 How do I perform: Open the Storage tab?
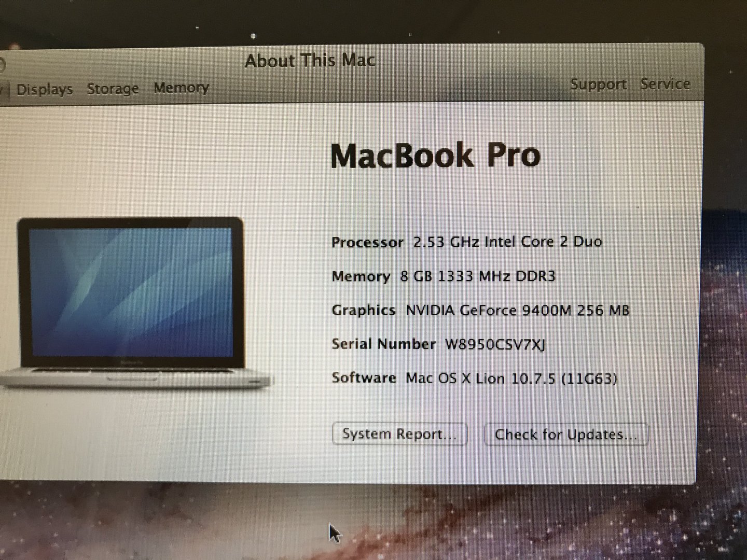(x=113, y=89)
